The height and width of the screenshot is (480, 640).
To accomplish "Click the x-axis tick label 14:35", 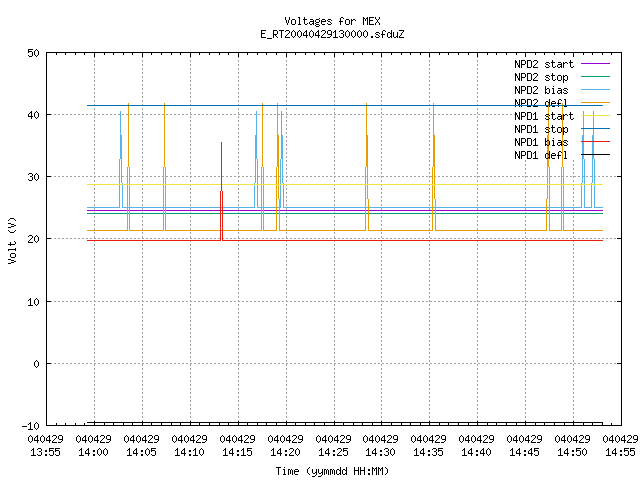I will (x=428, y=453).
